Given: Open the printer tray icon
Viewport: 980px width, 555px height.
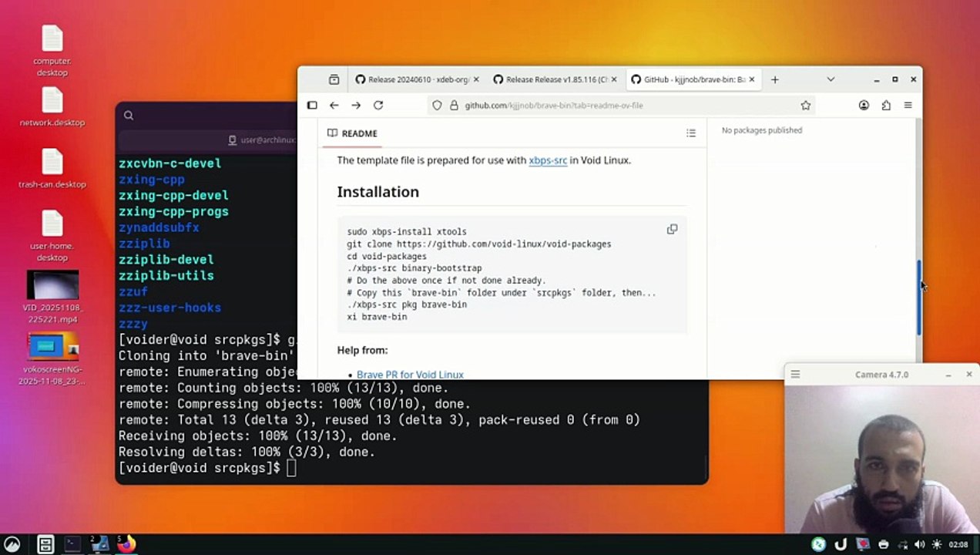Looking at the screenshot, I should (884, 544).
